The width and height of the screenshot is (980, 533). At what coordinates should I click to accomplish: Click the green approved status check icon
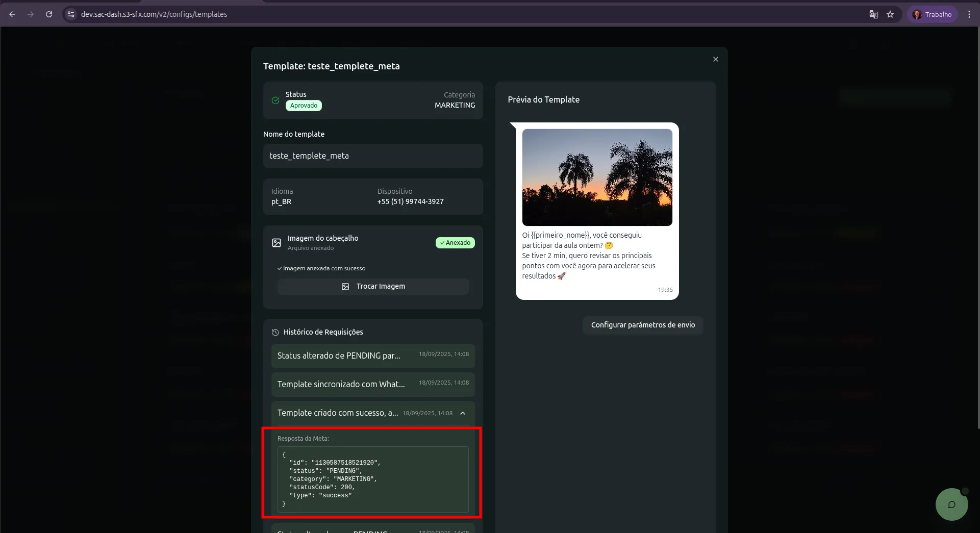tap(275, 100)
